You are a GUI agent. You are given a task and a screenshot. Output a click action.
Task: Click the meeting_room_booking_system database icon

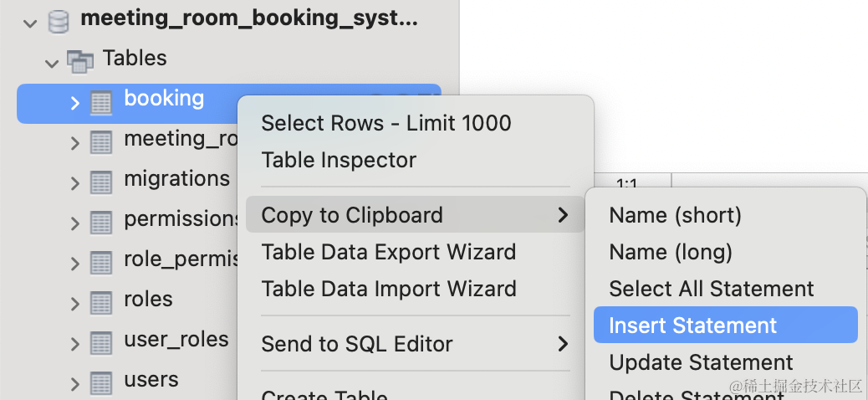click(x=59, y=22)
